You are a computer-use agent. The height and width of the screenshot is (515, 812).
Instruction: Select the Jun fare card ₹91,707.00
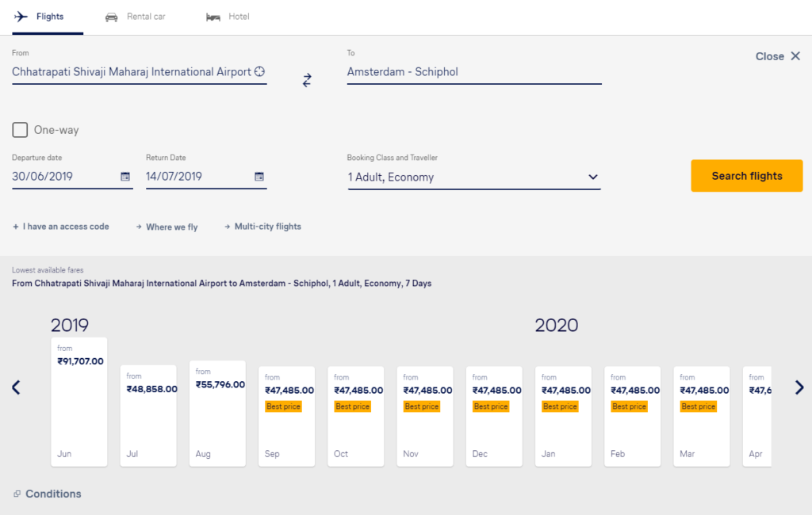pos(79,402)
